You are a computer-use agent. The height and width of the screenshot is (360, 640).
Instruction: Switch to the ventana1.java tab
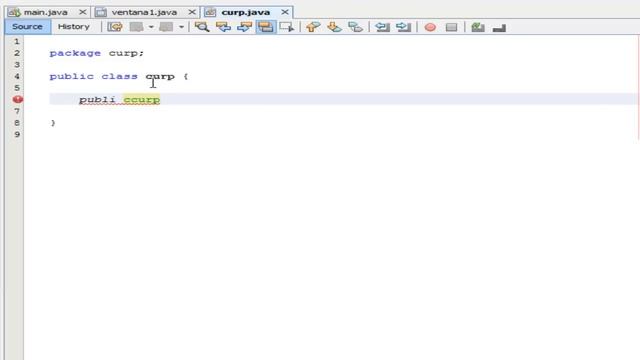144,12
